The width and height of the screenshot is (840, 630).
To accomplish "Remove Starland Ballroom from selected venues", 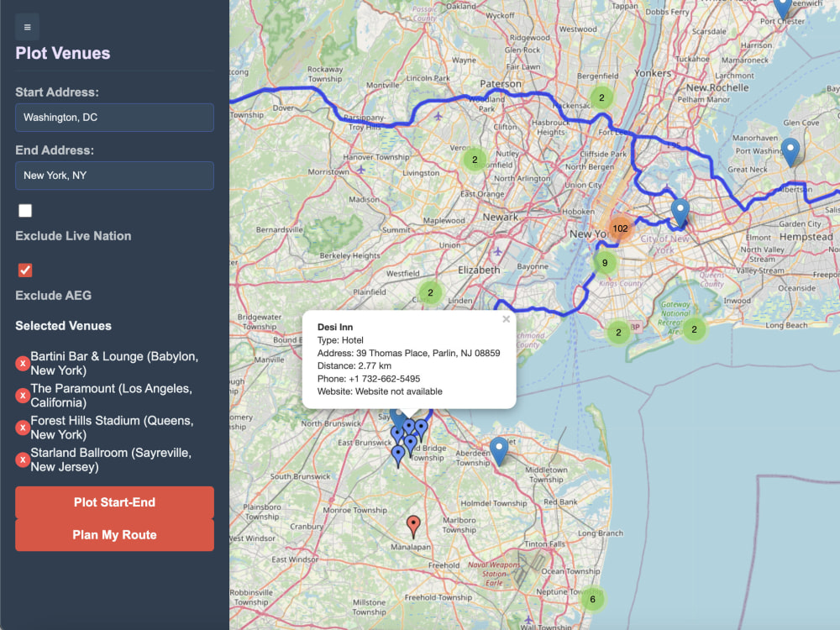I will [23, 459].
